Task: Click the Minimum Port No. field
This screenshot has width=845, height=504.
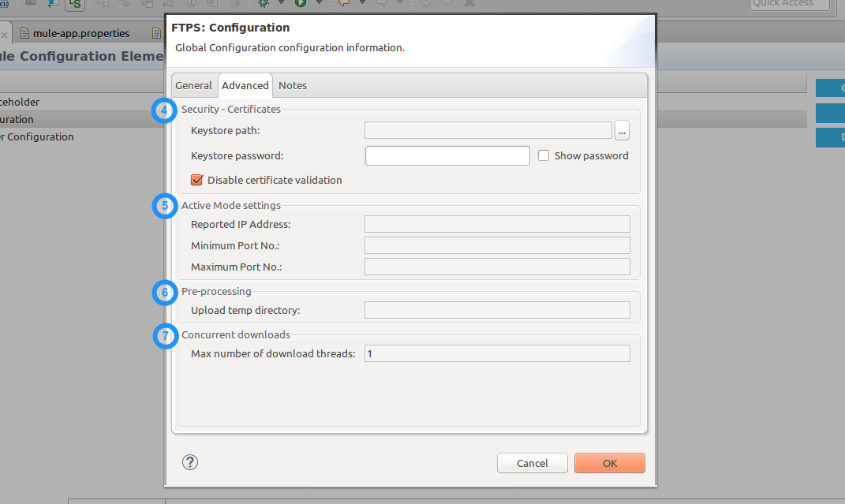Action: 497,245
